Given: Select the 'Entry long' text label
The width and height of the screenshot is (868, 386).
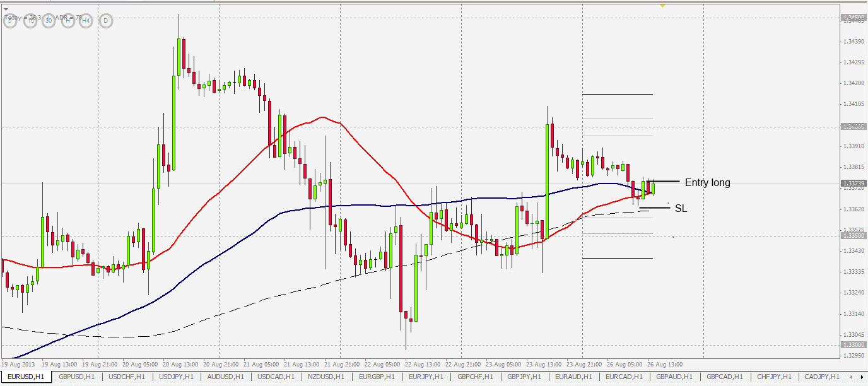Looking at the screenshot, I should [707, 183].
